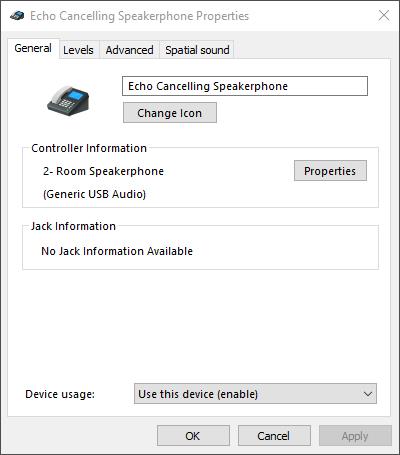This screenshot has width=400, height=455.
Task: Open controller Properties button
Action: click(330, 171)
